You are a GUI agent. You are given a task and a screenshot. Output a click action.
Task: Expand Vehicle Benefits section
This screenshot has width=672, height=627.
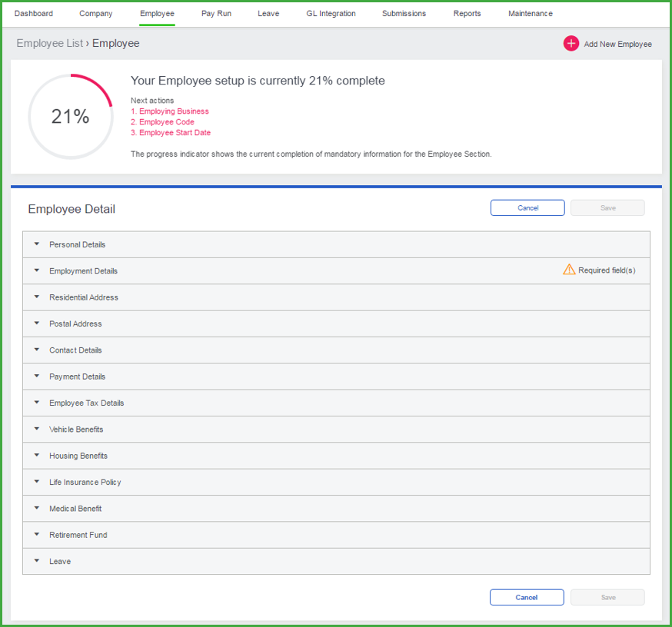pyautogui.click(x=76, y=430)
